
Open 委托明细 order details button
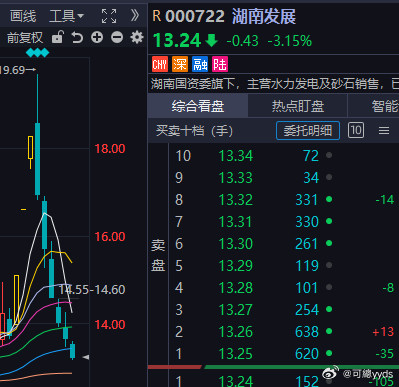point(308,131)
